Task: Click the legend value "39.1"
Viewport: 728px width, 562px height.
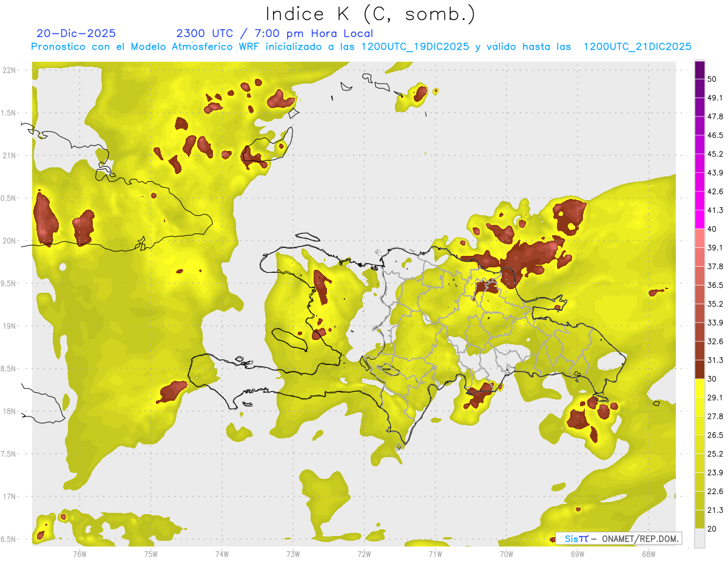Action: coord(715,248)
